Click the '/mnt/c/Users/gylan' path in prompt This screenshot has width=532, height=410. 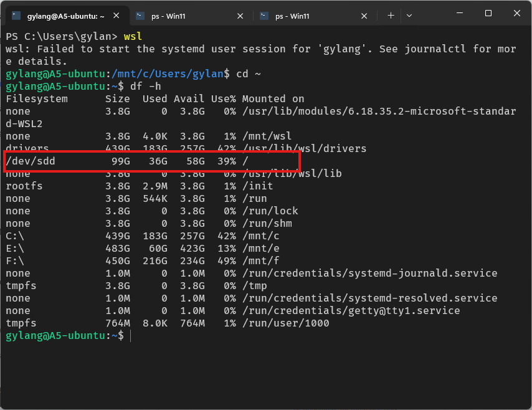click(x=168, y=74)
